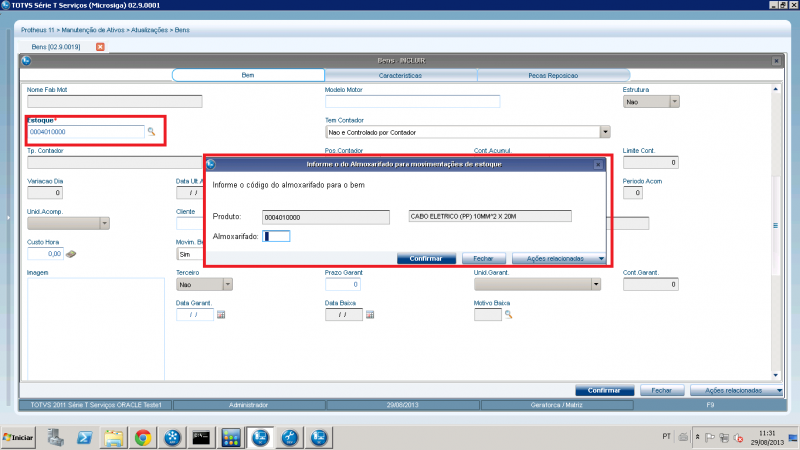Expand the left side panel arrow

click(8, 218)
